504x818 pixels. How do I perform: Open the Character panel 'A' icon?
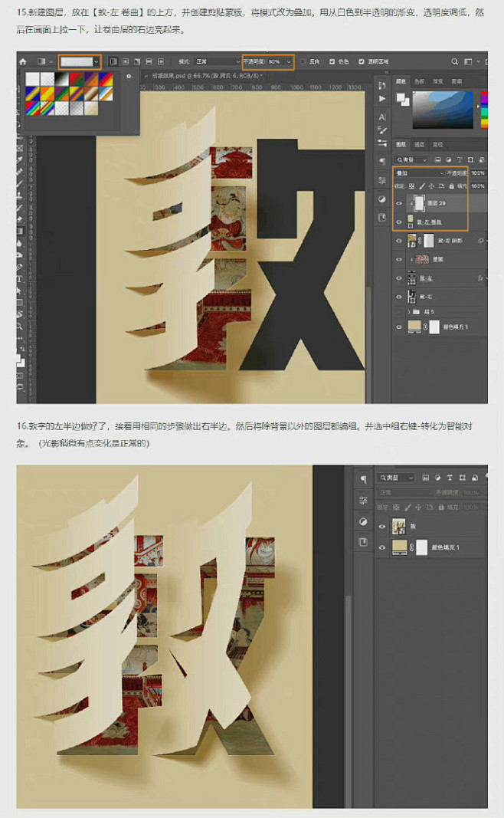[x=382, y=117]
